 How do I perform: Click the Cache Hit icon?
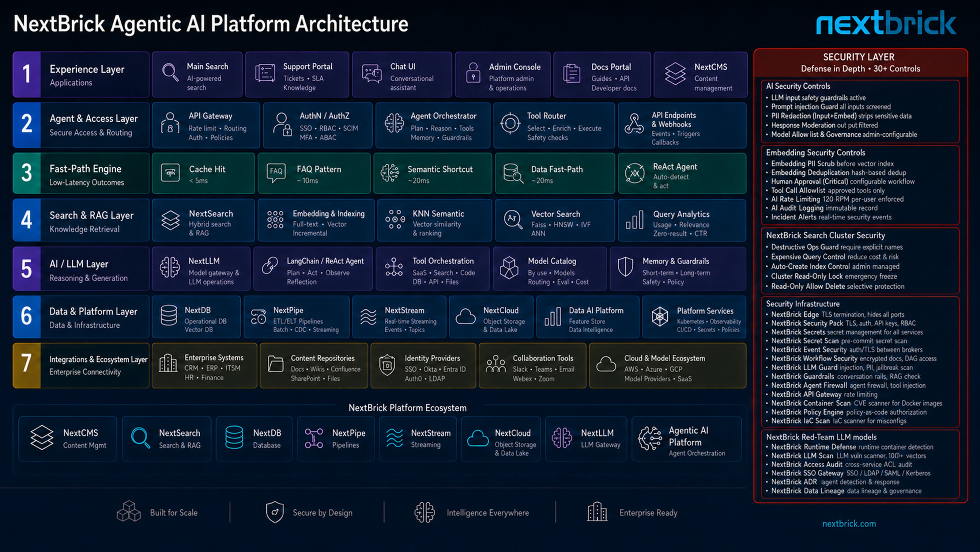pyautogui.click(x=170, y=173)
